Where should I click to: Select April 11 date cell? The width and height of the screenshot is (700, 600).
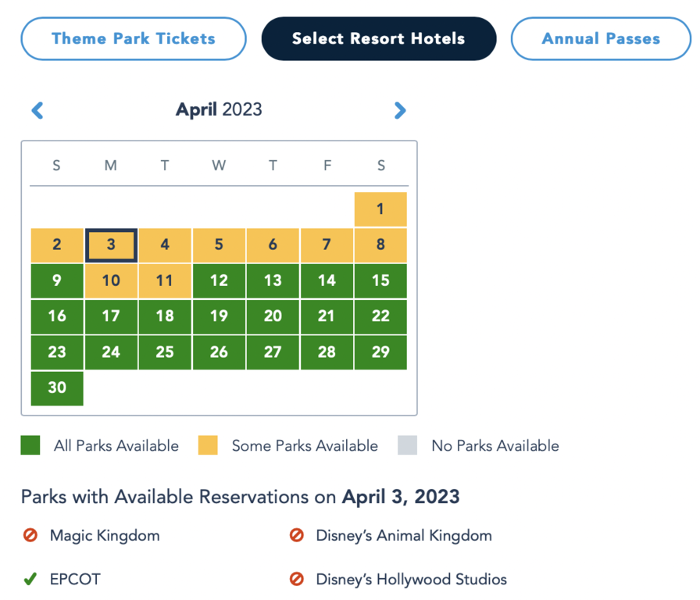(x=165, y=280)
